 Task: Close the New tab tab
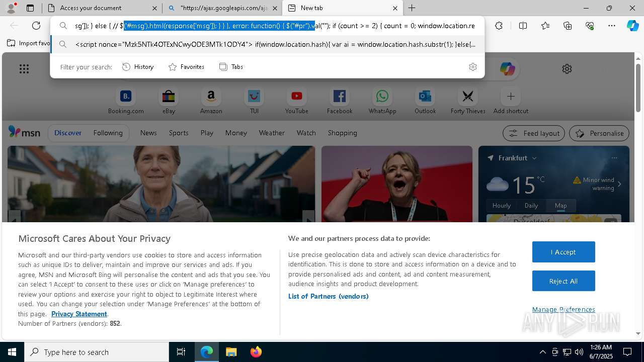395,8
